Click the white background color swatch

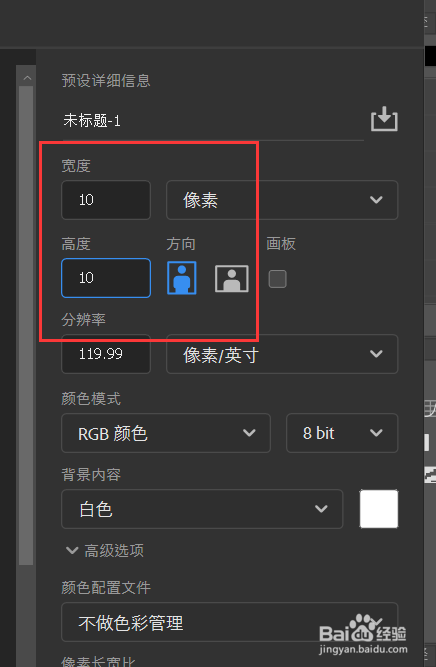click(379, 509)
